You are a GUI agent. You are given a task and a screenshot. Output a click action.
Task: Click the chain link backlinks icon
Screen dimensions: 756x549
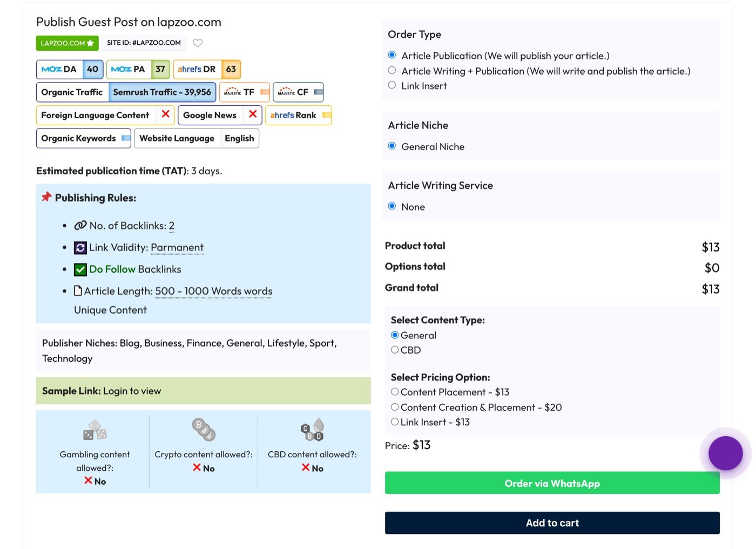click(x=80, y=226)
